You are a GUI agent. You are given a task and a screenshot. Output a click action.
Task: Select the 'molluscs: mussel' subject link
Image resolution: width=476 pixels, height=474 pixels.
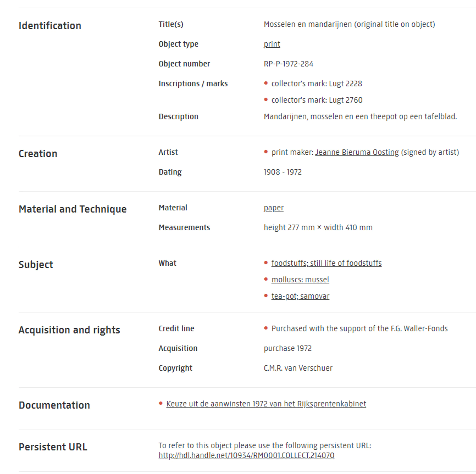(x=300, y=280)
